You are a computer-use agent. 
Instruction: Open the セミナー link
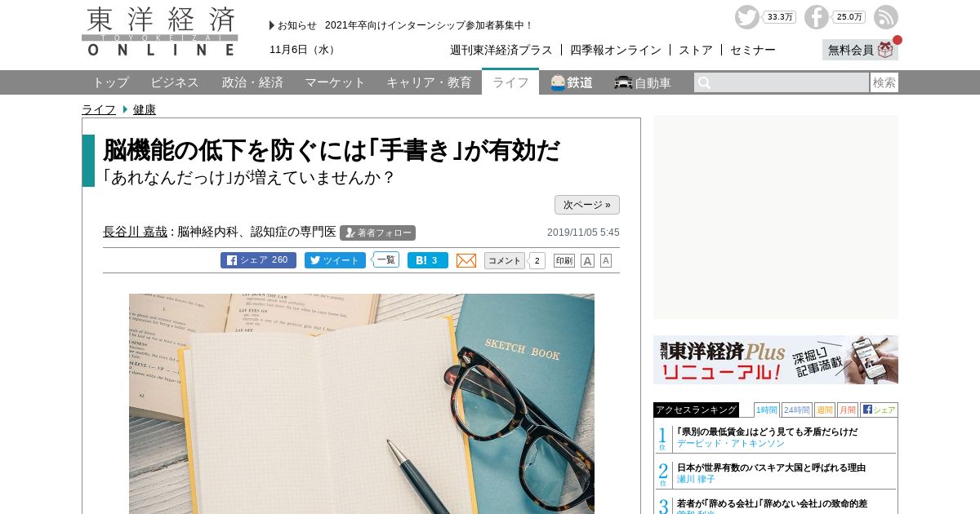pyautogui.click(x=753, y=50)
